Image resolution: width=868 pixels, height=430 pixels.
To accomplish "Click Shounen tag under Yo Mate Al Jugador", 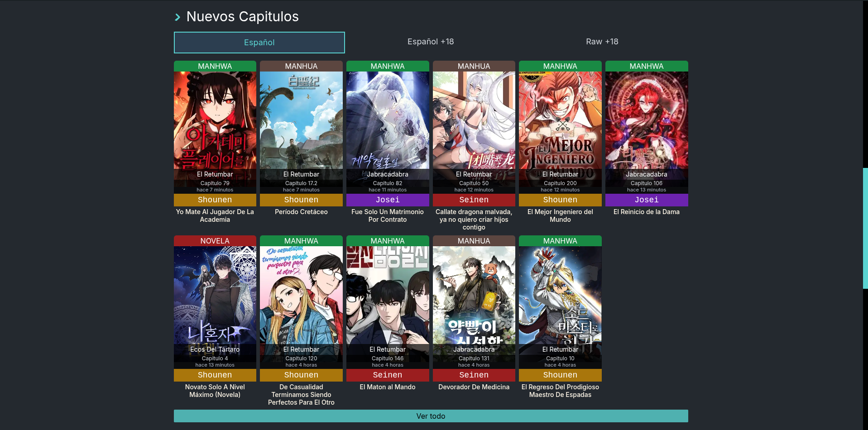I will (x=215, y=200).
